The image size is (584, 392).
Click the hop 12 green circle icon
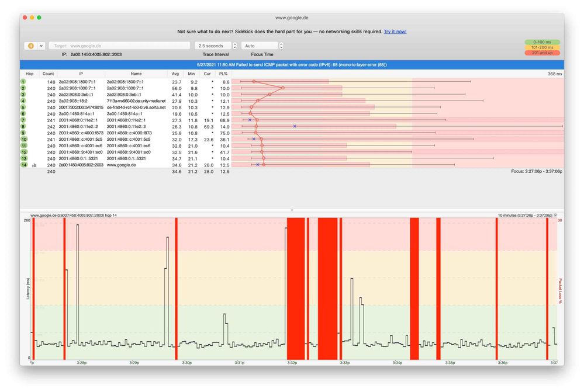click(24, 152)
